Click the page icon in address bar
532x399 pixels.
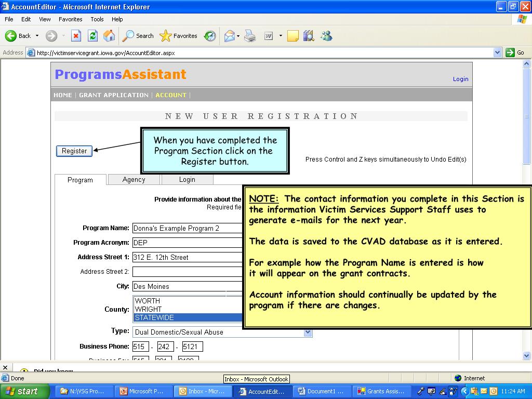[31, 52]
